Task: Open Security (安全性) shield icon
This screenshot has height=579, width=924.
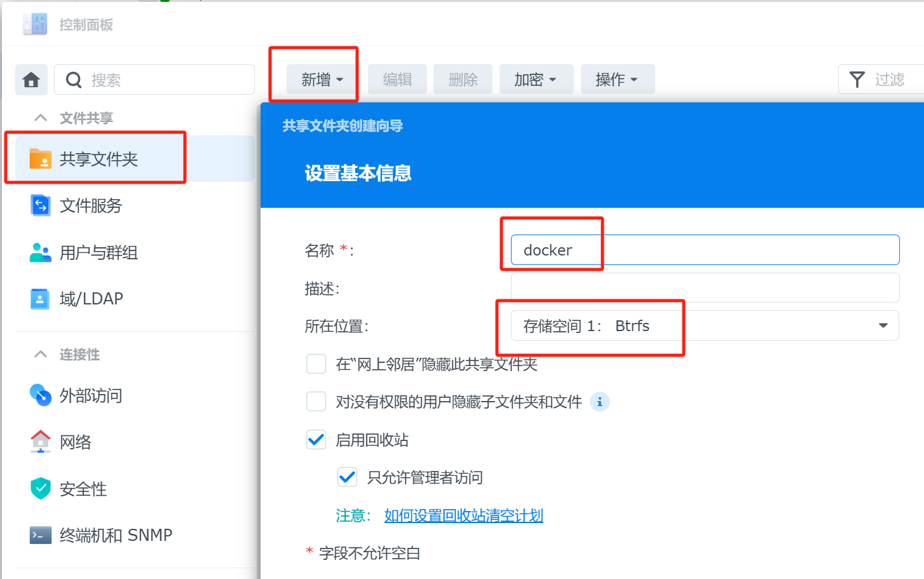Action: 41,489
